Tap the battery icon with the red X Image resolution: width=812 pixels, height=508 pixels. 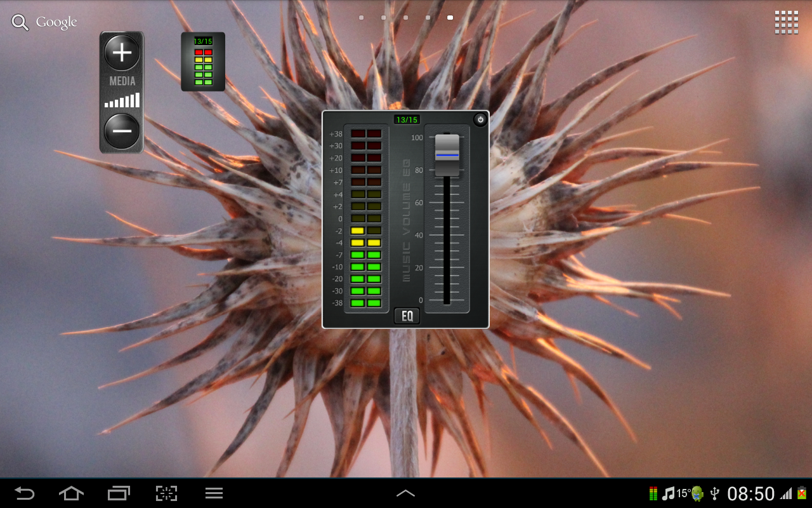pos(802,493)
